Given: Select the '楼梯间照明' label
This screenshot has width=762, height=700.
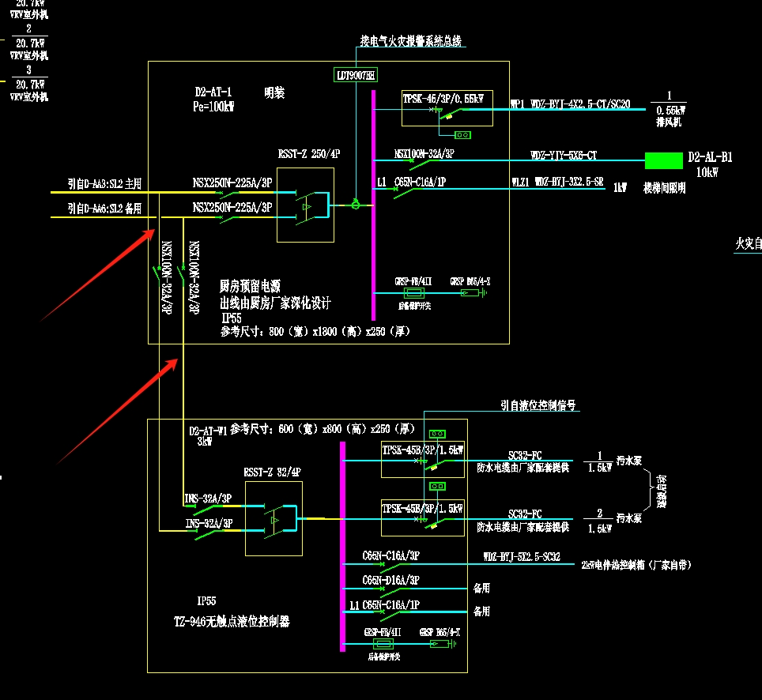Looking at the screenshot, I should [664, 188].
